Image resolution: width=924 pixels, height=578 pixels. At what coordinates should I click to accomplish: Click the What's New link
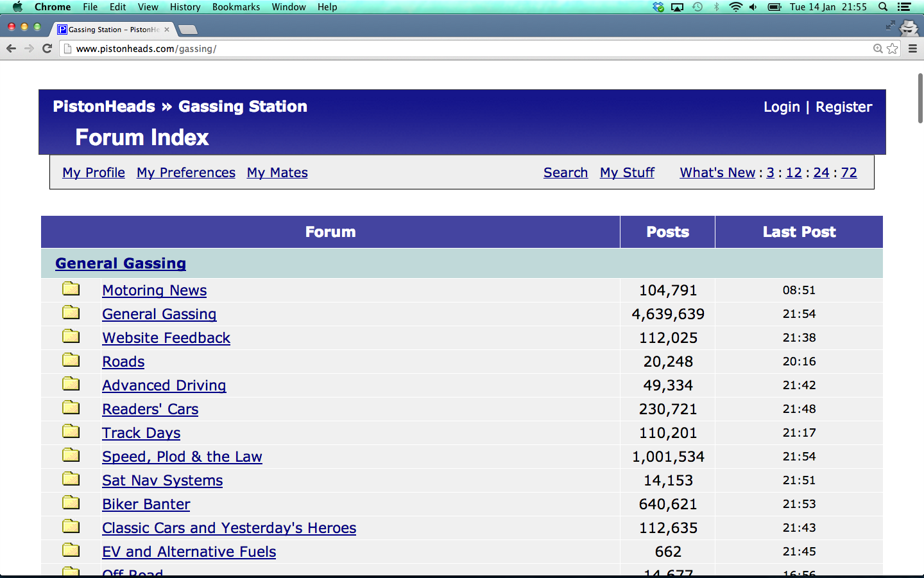click(x=717, y=173)
